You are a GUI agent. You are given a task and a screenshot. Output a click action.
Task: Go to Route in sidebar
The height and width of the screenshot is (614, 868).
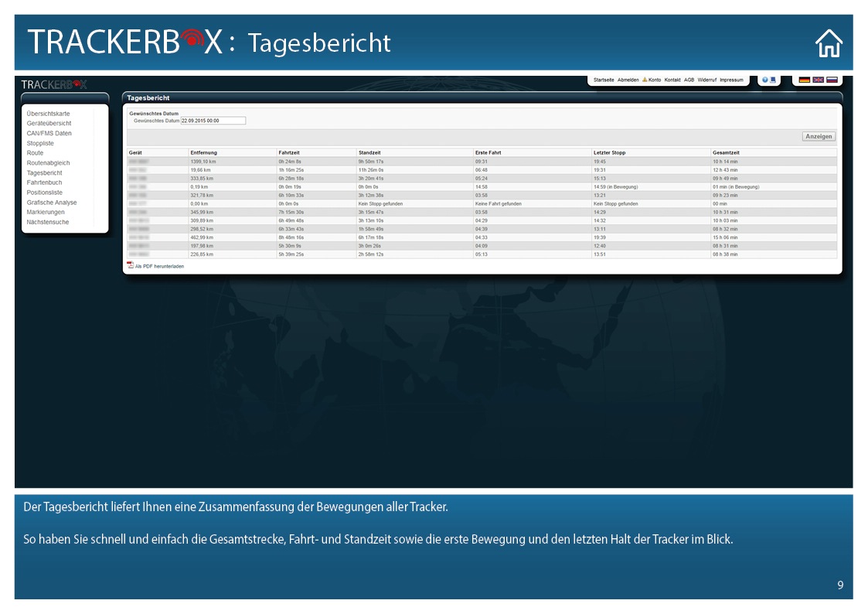click(35, 153)
